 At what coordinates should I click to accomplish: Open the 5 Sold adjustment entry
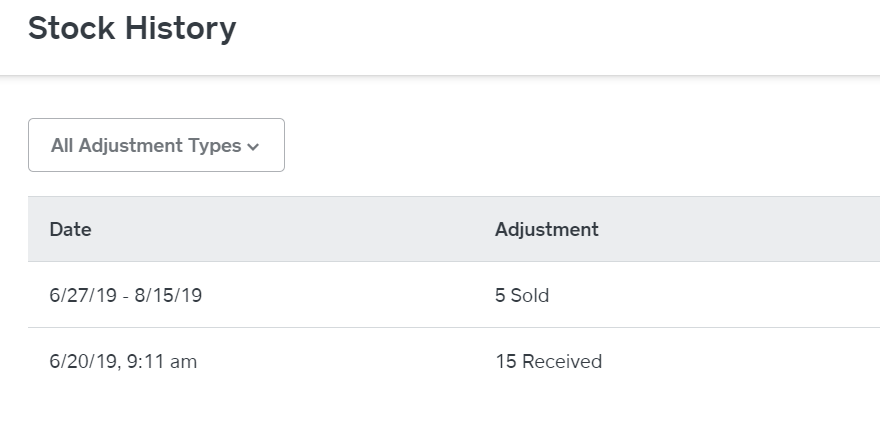pyautogui.click(x=522, y=295)
